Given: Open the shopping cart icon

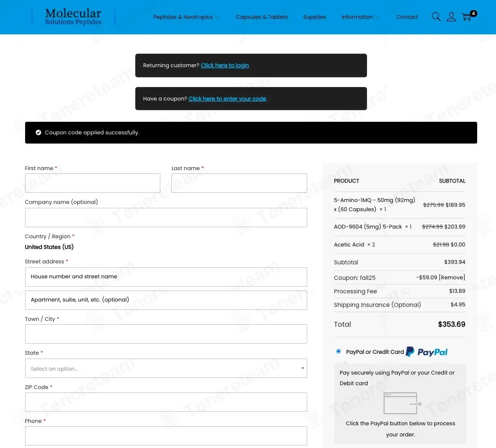Looking at the screenshot, I should pos(467,17).
